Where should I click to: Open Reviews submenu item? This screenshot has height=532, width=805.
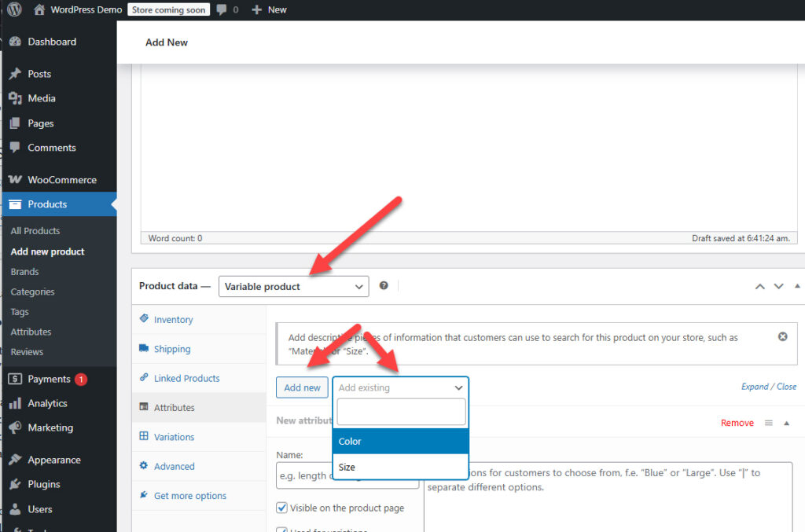tap(27, 351)
